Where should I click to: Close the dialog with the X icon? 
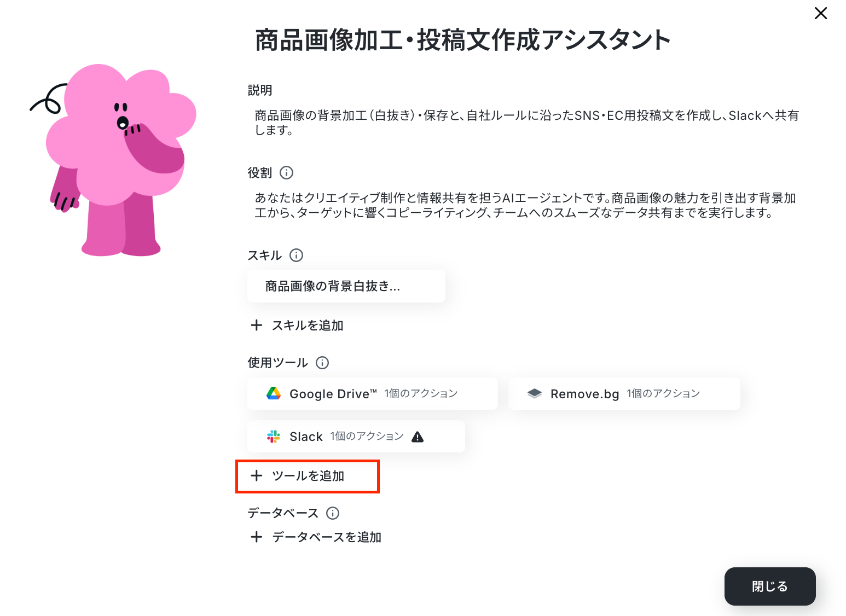pos(821,13)
